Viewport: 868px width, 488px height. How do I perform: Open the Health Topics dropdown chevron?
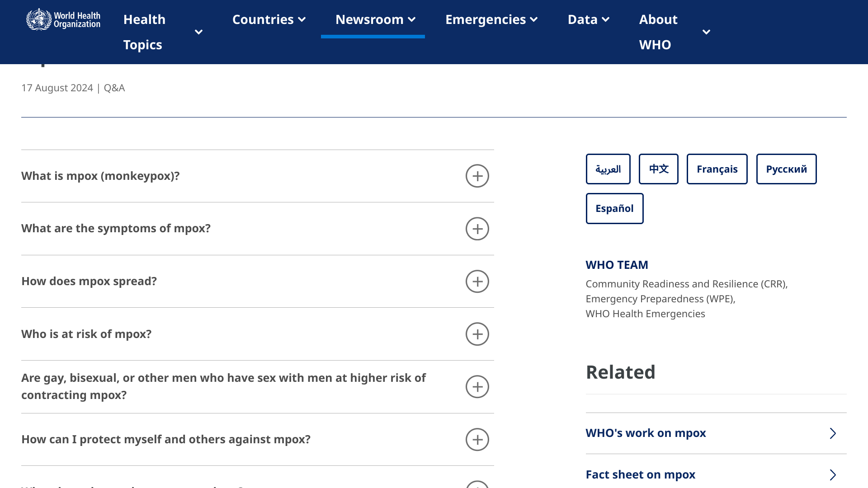(x=198, y=32)
